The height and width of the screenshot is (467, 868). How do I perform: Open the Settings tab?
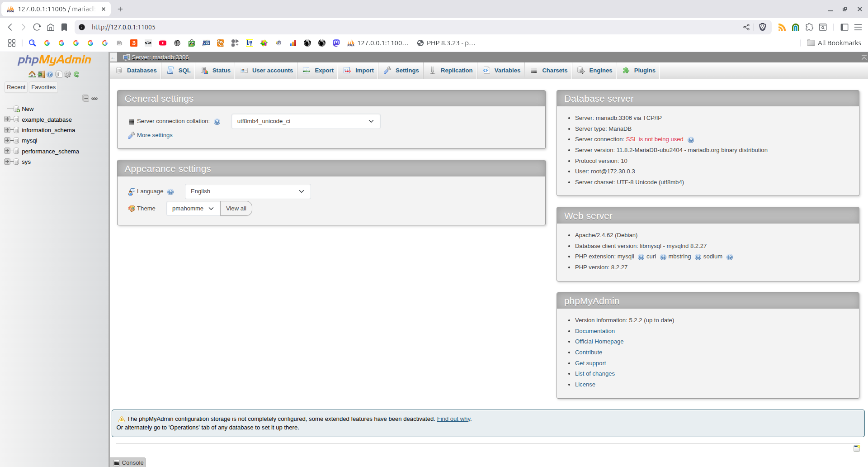401,71
